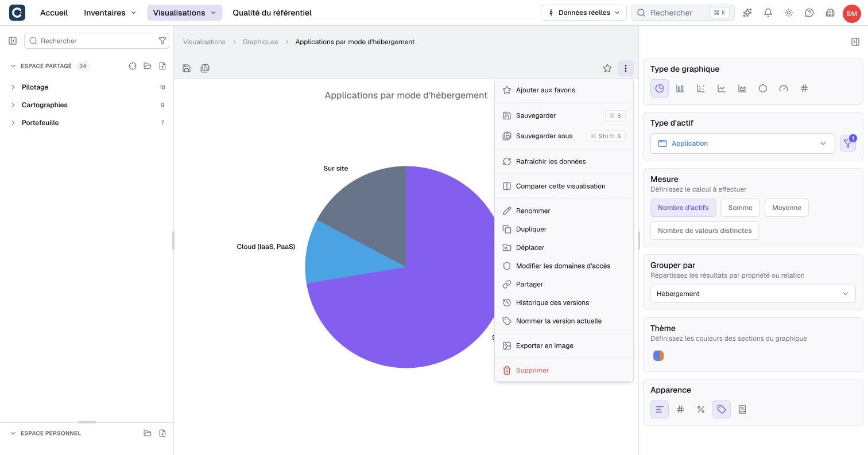Expand the Cartographies folder

(x=13, y=105)
